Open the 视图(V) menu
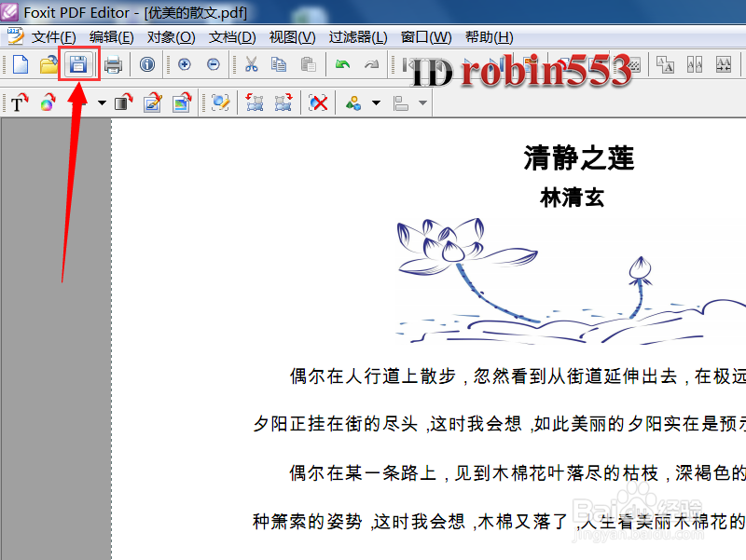The image size is (746, 560). pos(292,37)
